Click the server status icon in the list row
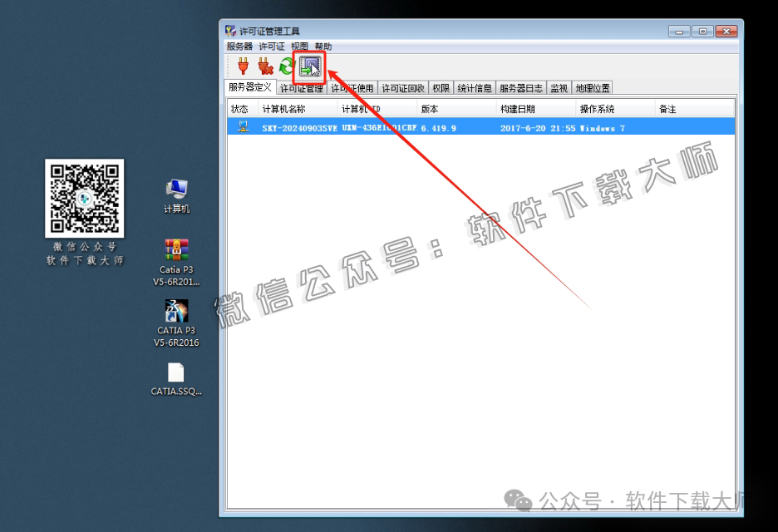 243,126
